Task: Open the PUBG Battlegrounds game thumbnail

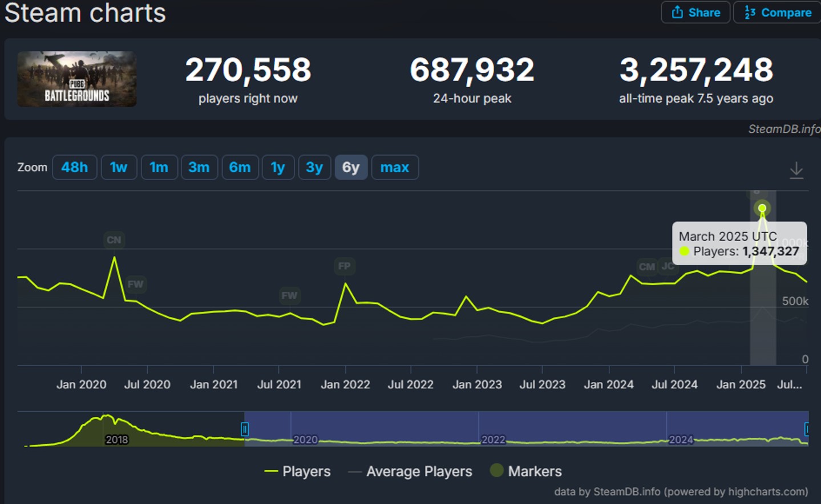Action: [77, 79]
